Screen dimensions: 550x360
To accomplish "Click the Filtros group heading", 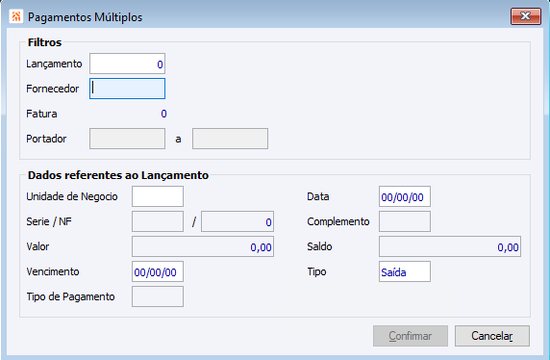I will tap(45, 42).
